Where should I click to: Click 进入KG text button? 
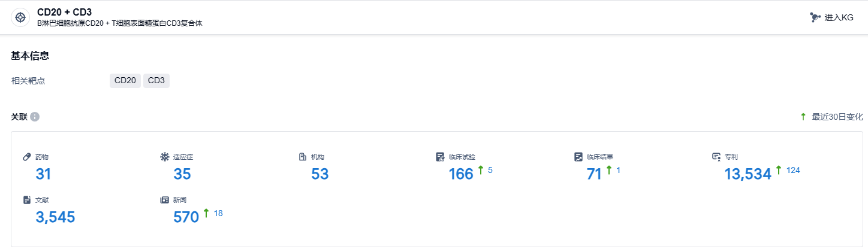(839, 17)
